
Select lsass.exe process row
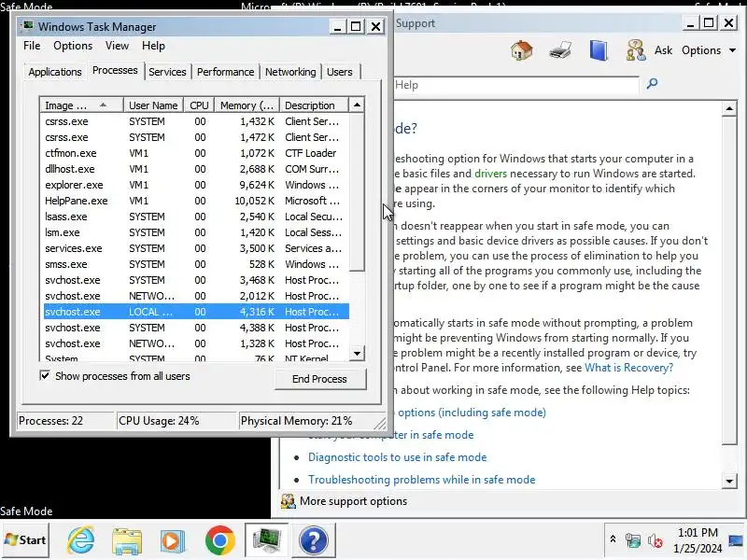[x=196, y=217]
